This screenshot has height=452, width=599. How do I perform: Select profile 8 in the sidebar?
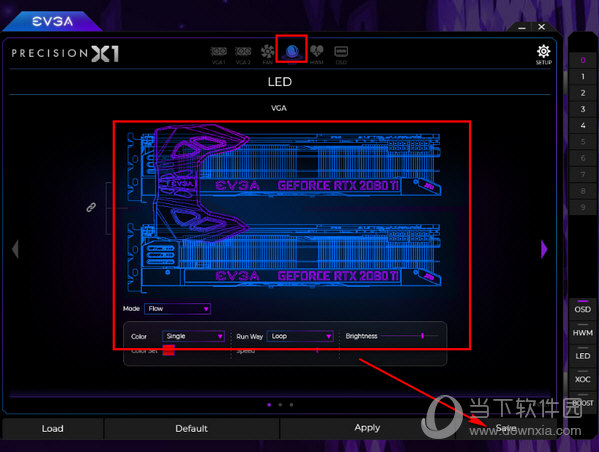click(x=583, y=191)
